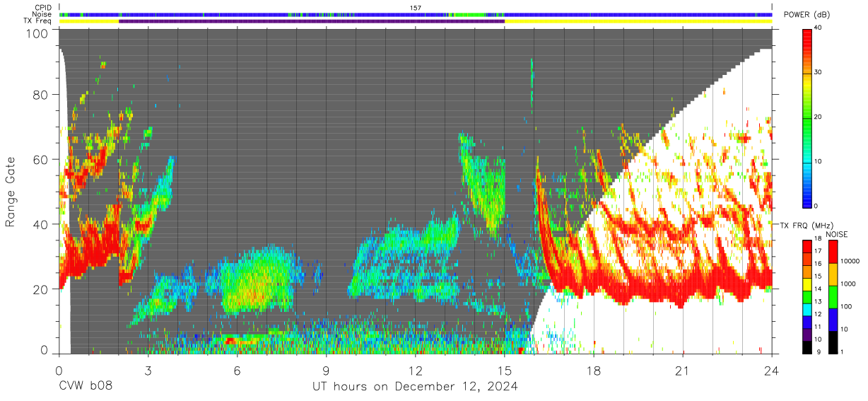Click the CVW b08 beam label
The image size is (868, 401).
pyautogui.click(x=86, y=386)
